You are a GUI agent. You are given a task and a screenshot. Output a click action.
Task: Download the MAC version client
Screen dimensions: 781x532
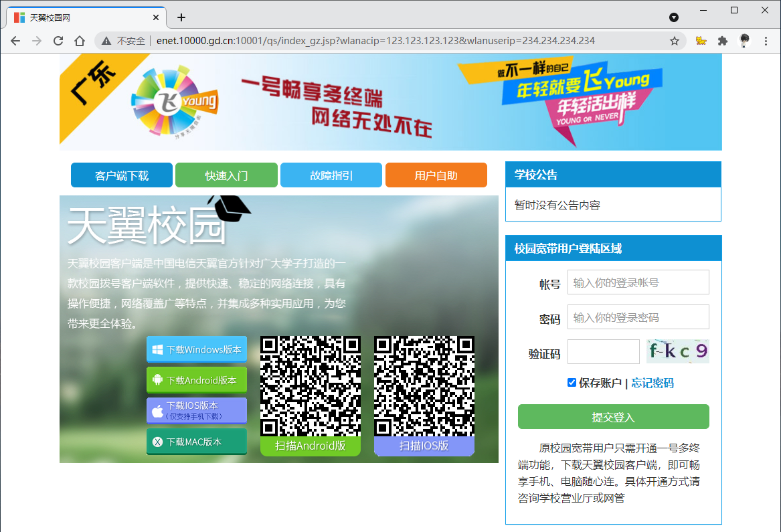coord(197,442)
